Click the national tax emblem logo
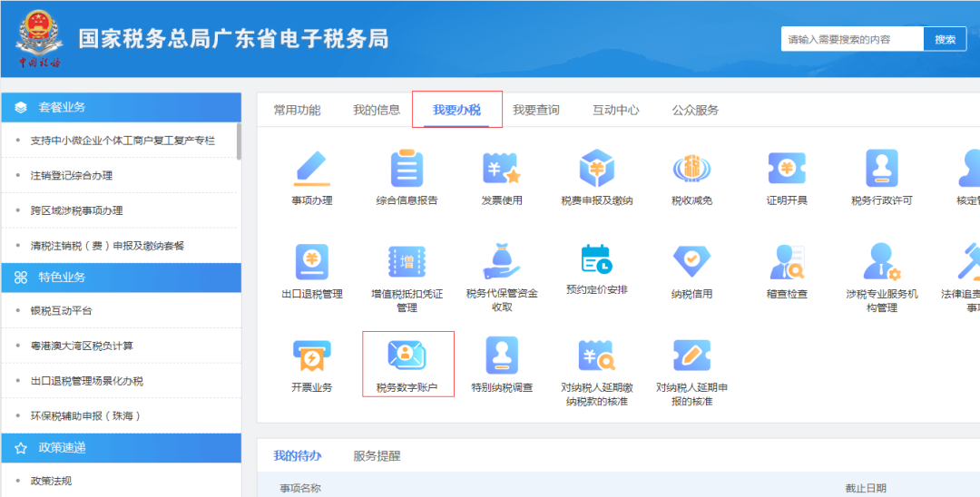 coord(39,39)
